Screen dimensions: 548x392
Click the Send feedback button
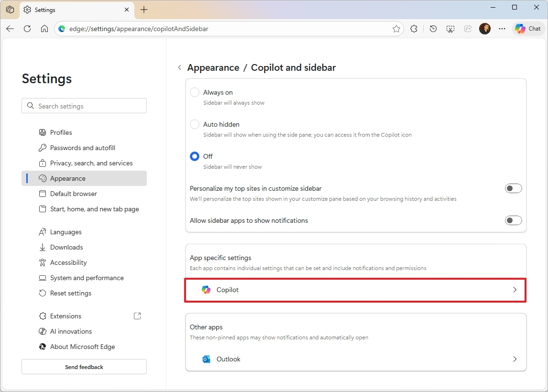point(84,367)
